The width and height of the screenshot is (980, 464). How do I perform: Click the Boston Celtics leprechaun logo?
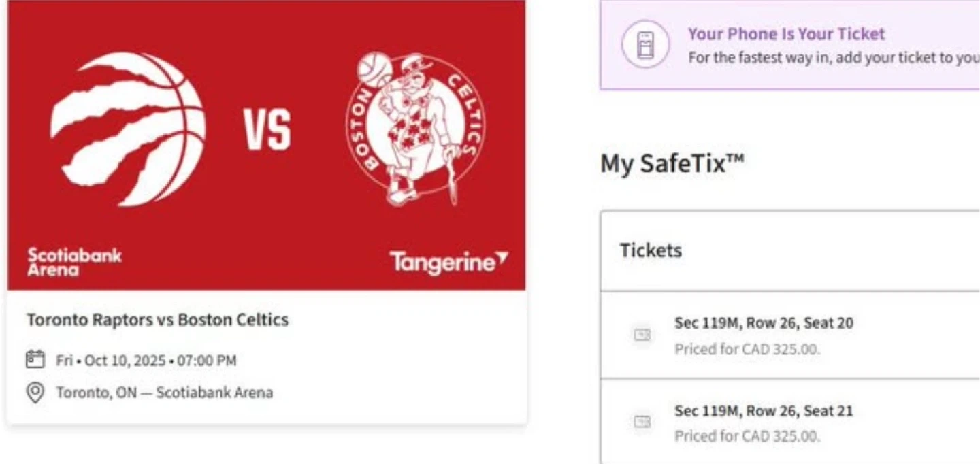pos(415,129)
